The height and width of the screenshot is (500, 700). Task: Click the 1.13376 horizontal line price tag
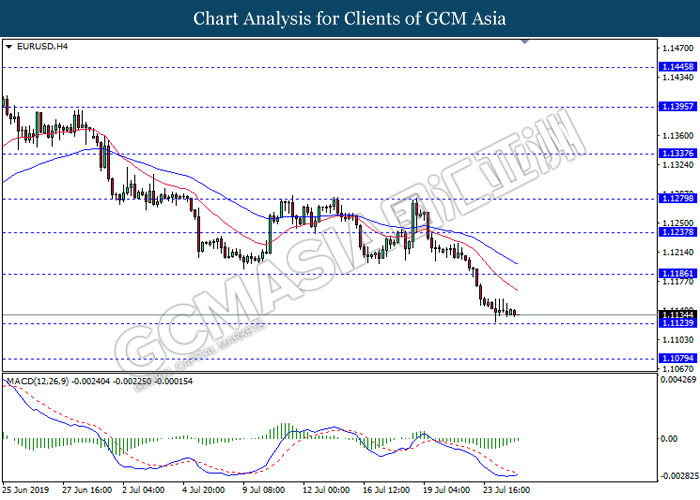pyautogui.click(x=678, y=153)
